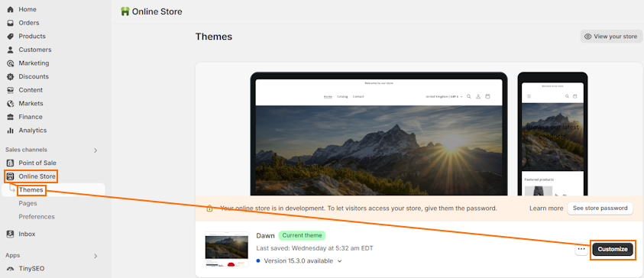Click the Products tag icon
The height and width of the screenshot is (278, 644).
pyautogui.click(x=11, y=37)
